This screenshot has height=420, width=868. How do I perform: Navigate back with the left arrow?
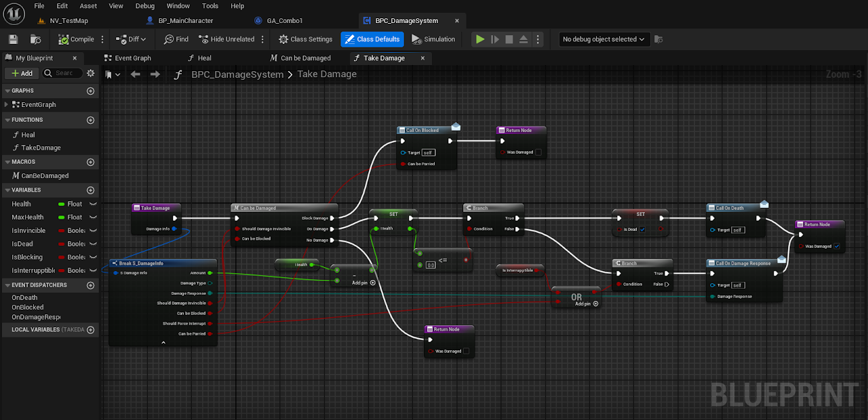point(136,75)
